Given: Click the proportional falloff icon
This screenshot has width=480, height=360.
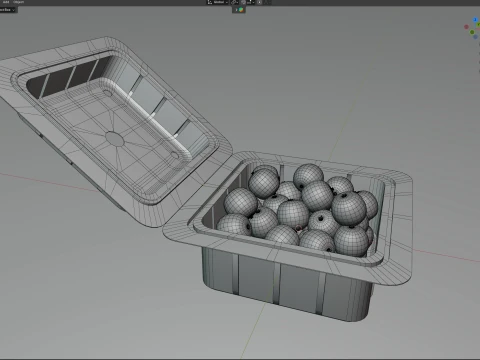Looking at the screenshot, I should point(268,2).
